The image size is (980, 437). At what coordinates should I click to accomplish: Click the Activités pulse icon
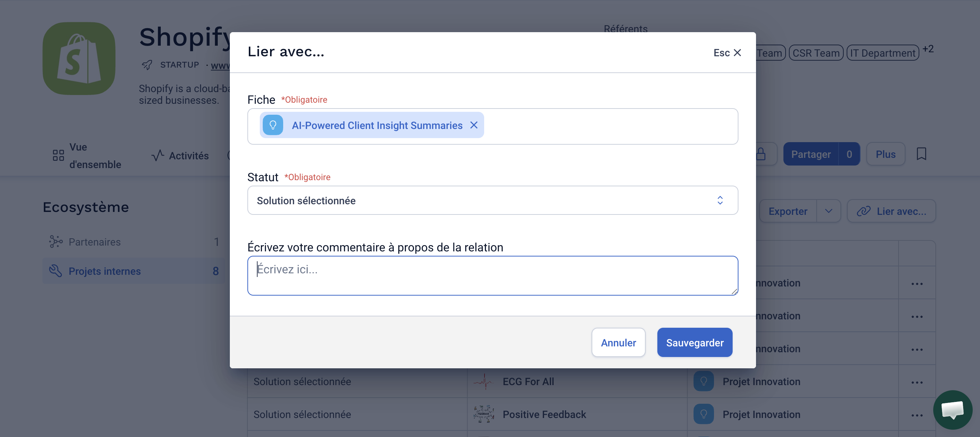click(x=157, y=156)
